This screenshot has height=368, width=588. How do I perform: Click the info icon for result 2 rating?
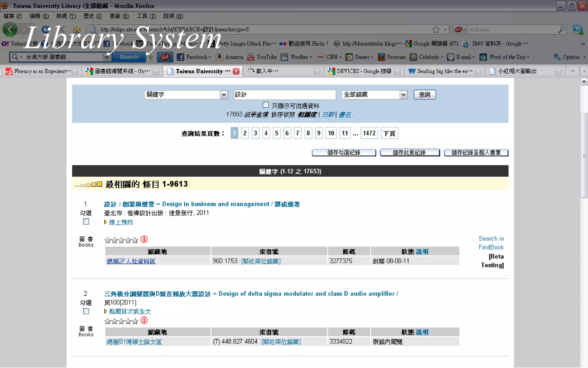(x=144, y=320)
